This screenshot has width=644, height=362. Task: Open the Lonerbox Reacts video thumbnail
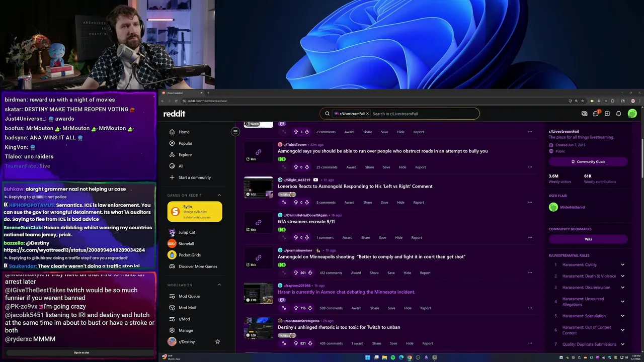tap(259, 187)
